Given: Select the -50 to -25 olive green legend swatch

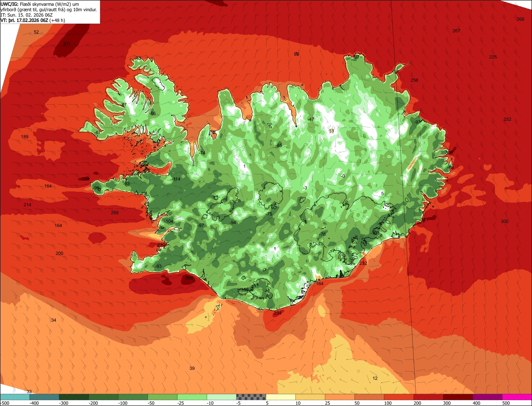Looking at the screenshot, I should (163, 397).
